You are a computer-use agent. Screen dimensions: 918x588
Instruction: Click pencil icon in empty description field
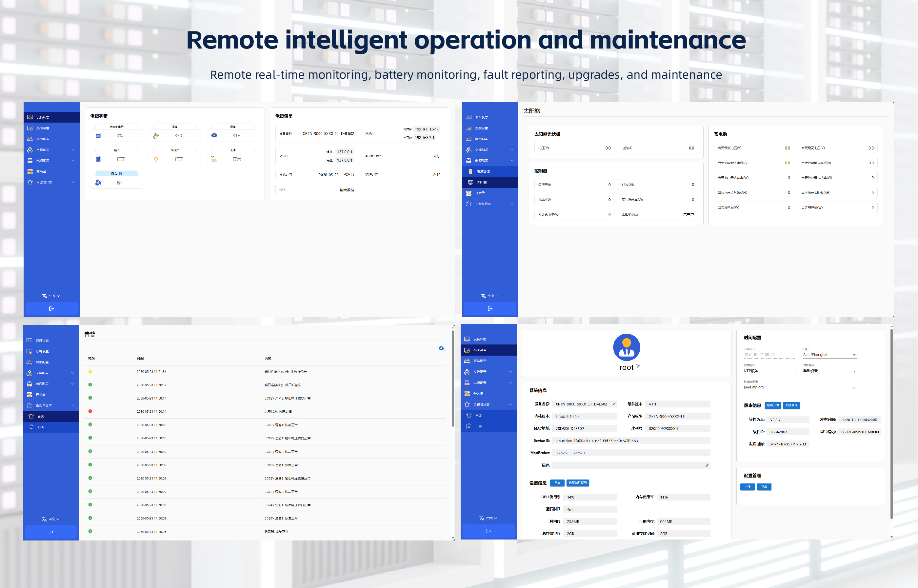click(707, 465)
